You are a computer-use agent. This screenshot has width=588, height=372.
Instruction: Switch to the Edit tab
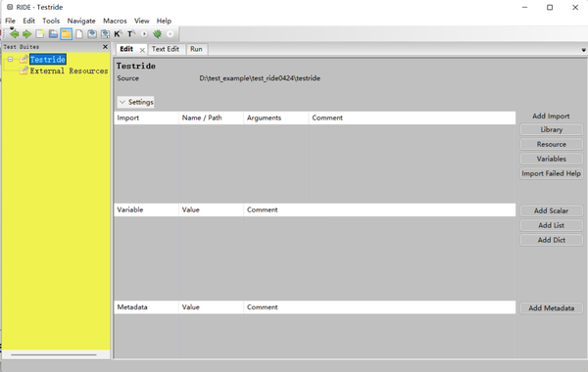pyautogui.click(x=126, y=49)
